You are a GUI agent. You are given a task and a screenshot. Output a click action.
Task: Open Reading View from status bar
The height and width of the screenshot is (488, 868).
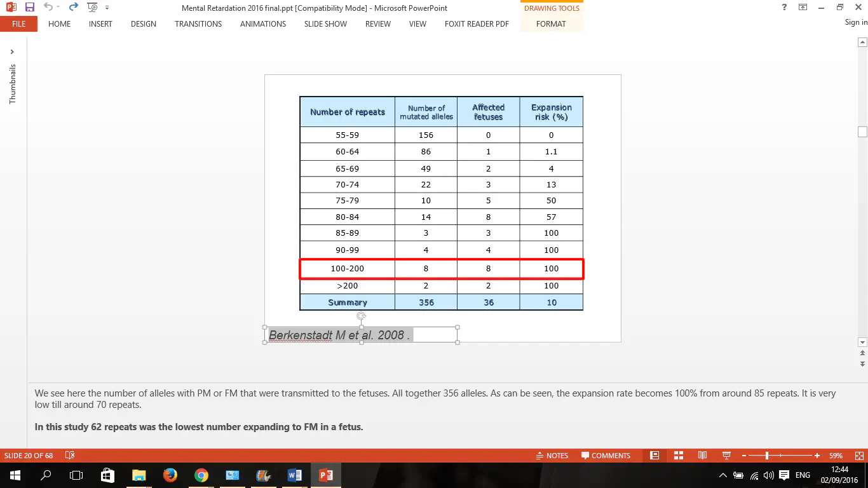(702, 456)
